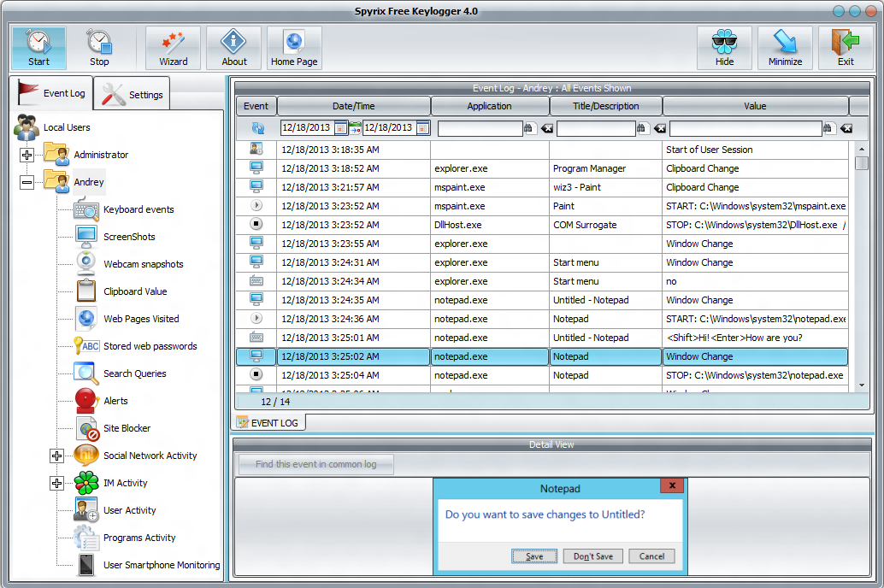Open ScreenShots in the tree
Image resolution: width=884 pixels, height=588 pixels.
point(129,237)
